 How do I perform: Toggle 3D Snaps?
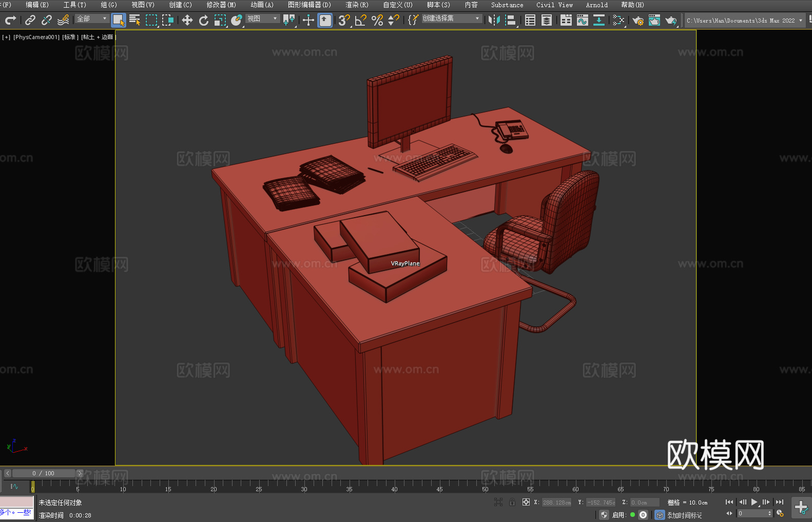(x=344, y=20)
